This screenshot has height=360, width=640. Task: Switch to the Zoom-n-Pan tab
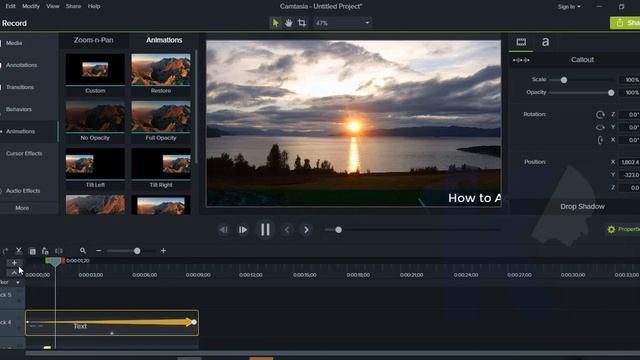pos(94,40)
